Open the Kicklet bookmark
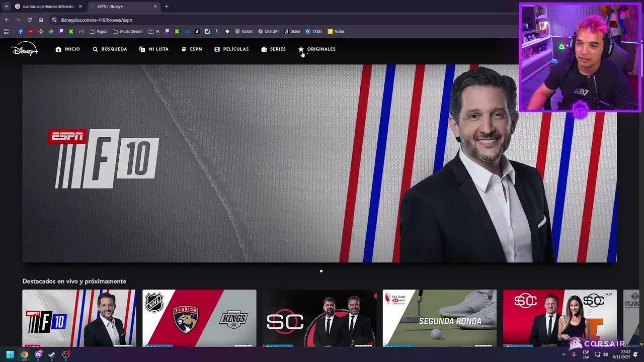644x362 pixels. coord(244,31)
